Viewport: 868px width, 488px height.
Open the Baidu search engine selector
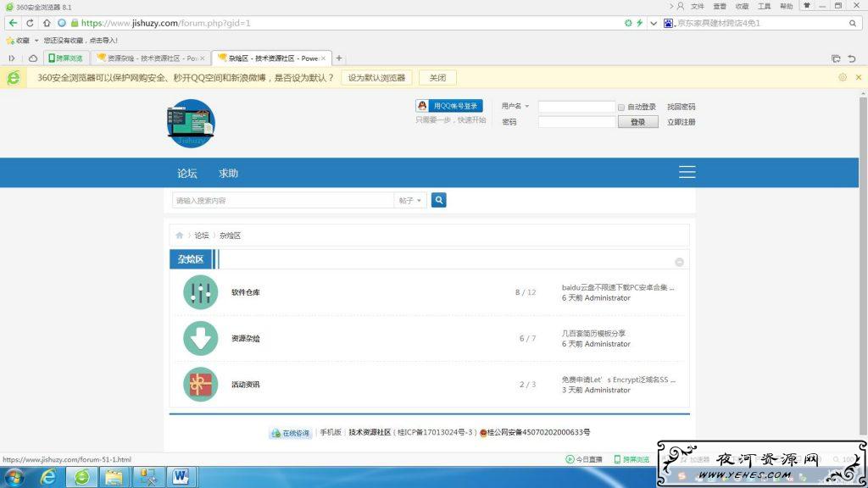[x=668, y=23]
